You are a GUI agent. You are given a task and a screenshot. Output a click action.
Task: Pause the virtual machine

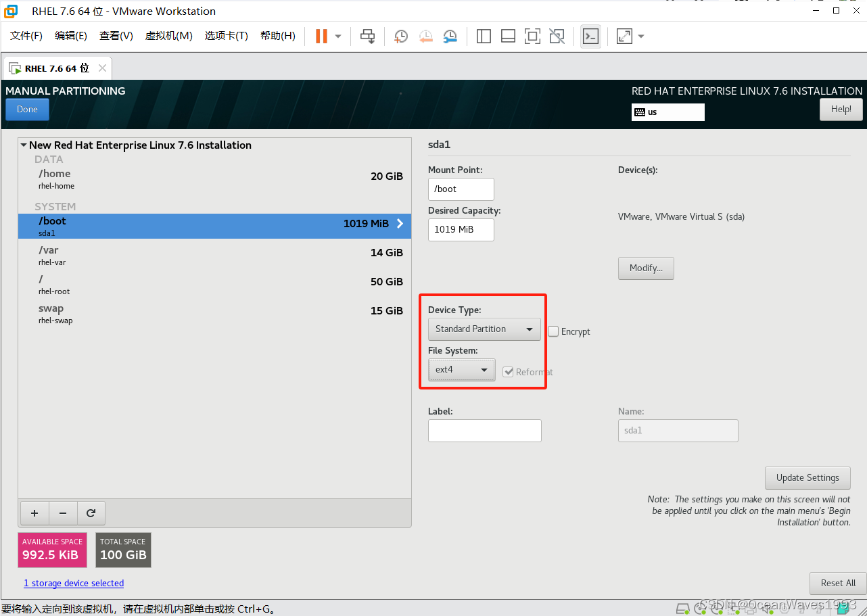click(321, 36)
